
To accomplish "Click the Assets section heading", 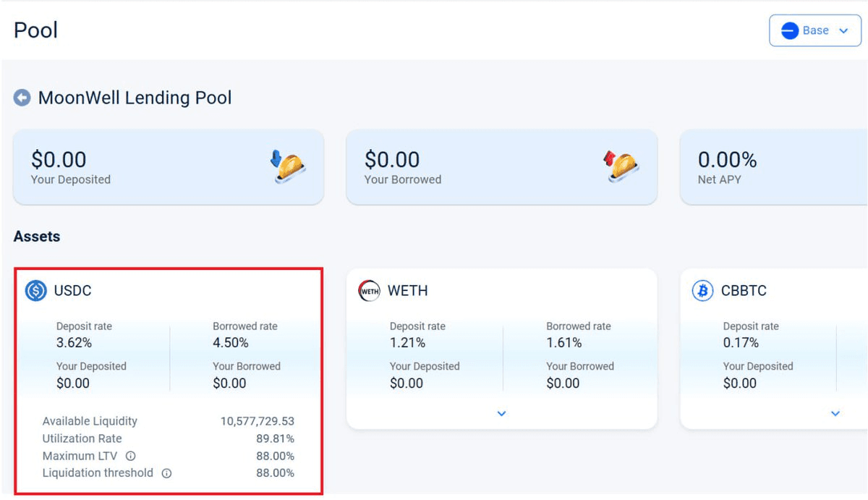I will pyautogui.click(x=37, y=237).
